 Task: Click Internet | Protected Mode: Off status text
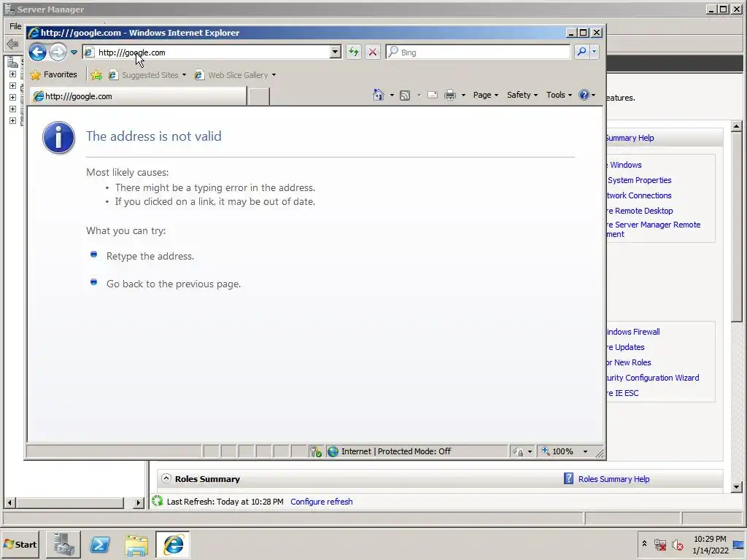396,451
